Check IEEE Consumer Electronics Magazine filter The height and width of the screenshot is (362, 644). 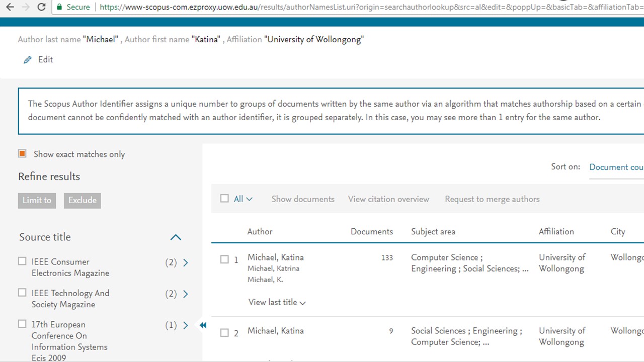(22, 261)
